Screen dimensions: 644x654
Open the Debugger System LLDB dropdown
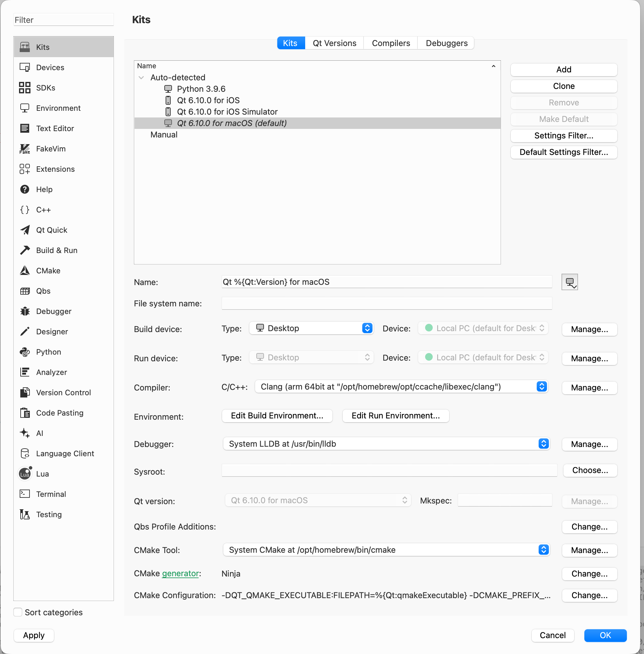tap(386, 444)
